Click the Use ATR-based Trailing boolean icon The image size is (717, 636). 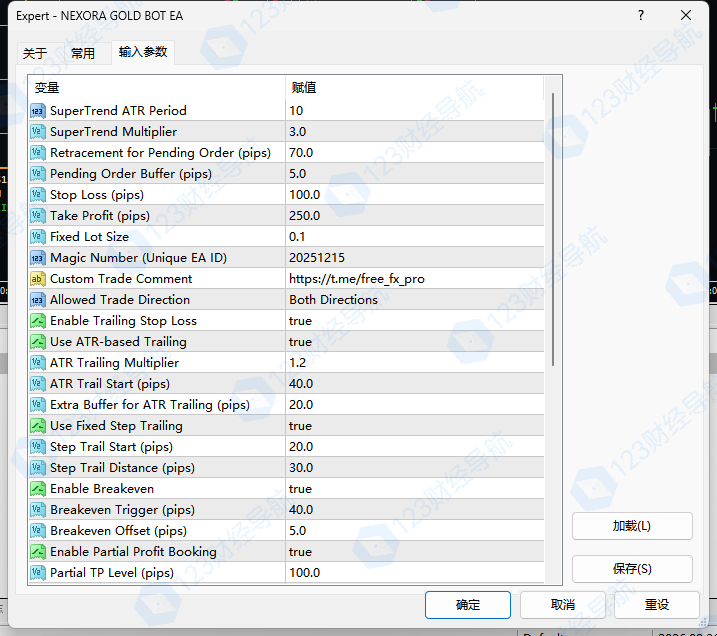(x=37, y=342)
